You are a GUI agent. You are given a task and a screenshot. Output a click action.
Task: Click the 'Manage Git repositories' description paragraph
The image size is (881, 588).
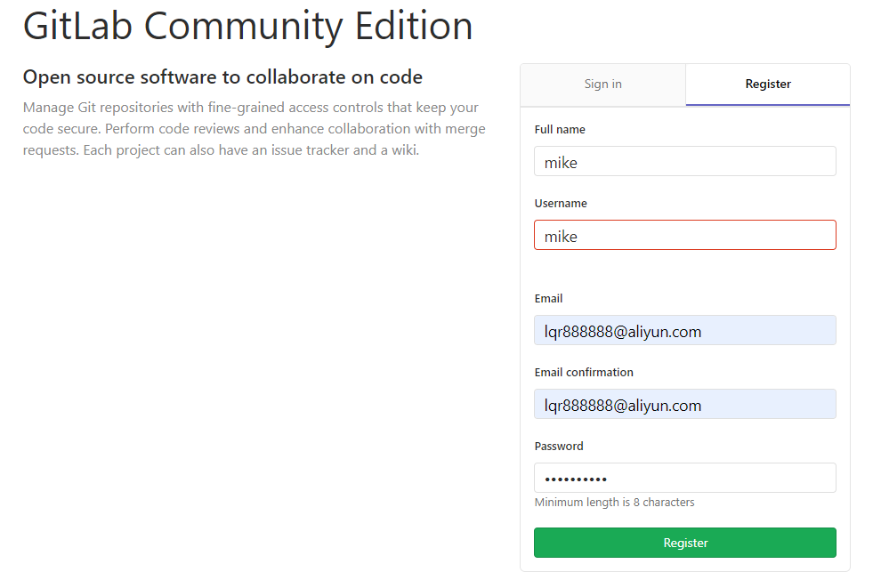point(254,129)
